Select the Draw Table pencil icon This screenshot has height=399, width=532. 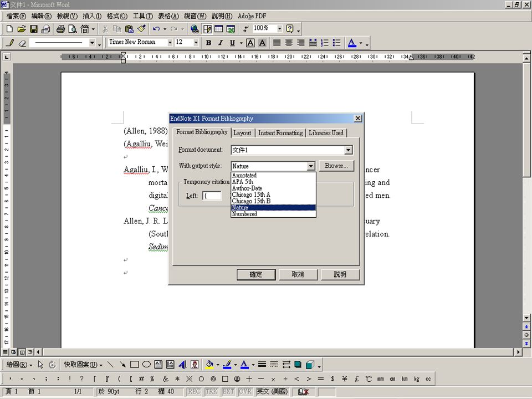(10, 43)
